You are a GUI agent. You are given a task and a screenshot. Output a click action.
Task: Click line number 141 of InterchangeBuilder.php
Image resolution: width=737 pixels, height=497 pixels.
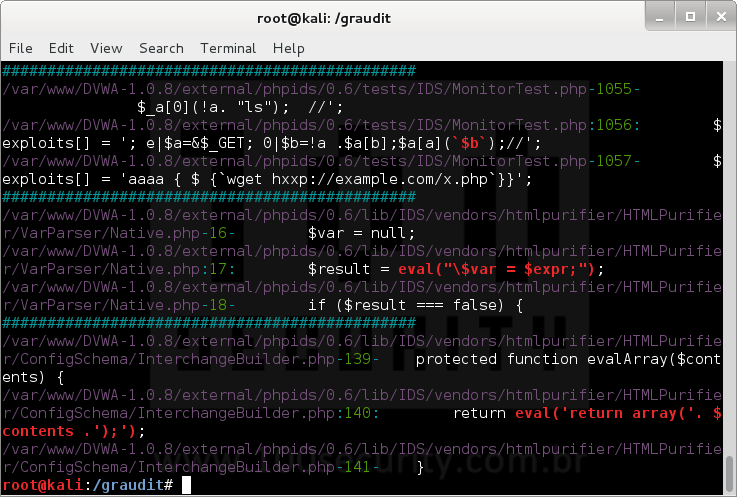coord(357,467)
